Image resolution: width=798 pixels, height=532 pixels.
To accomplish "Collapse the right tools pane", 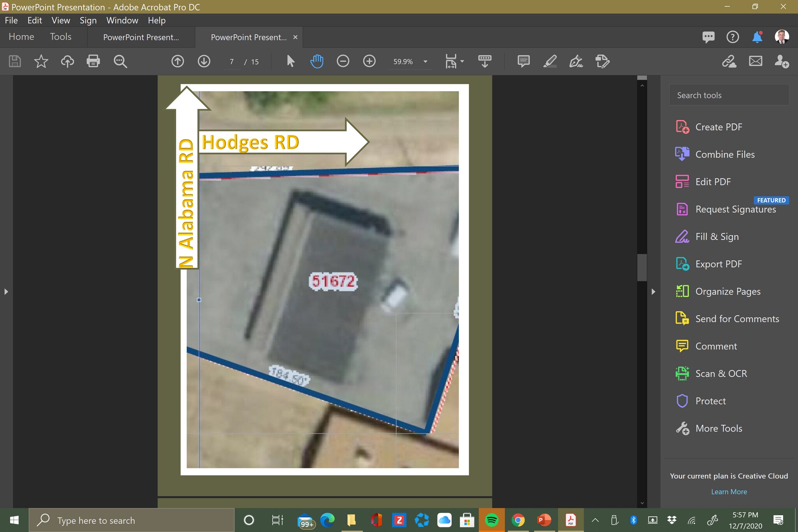I will coord(653,292).
